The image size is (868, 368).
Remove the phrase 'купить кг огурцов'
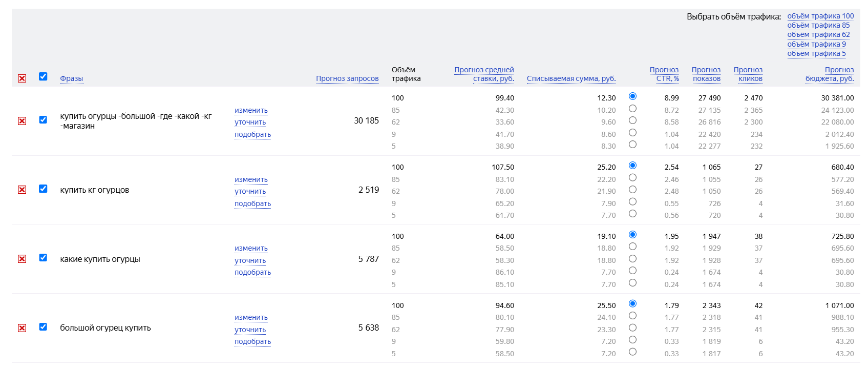pos(22,190)
